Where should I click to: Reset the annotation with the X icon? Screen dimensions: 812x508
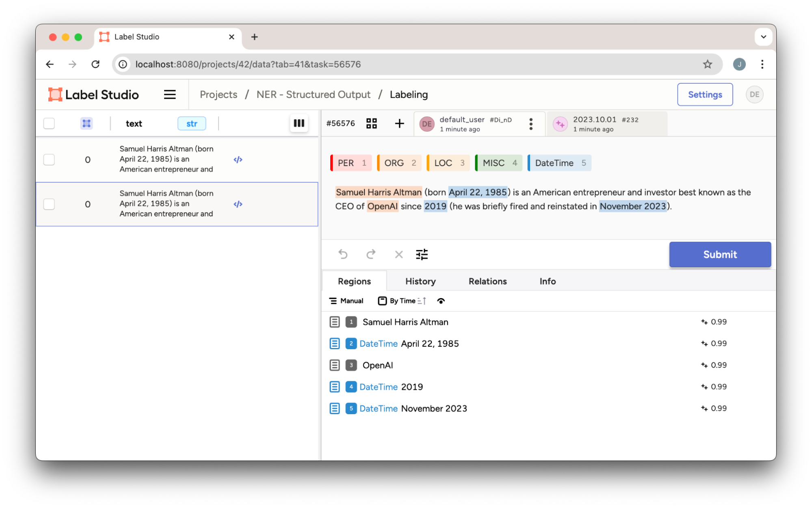(x=398, y=254)
